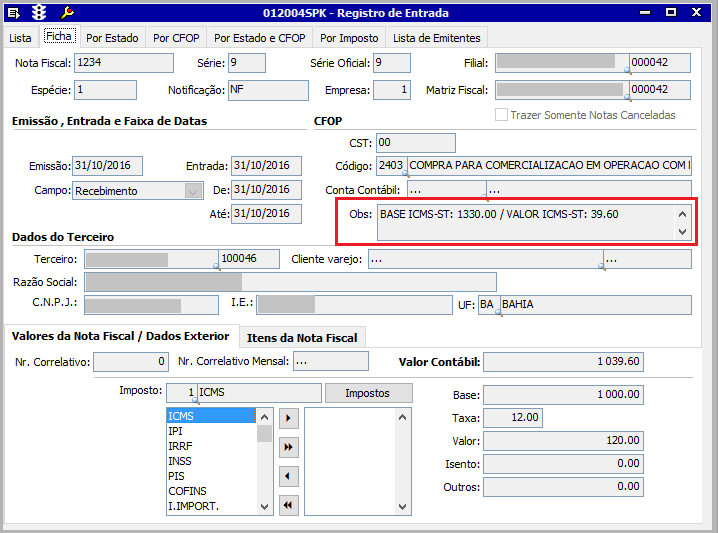
Task: Open the wrench tools icon in title bar
Action: pos(67,12)
